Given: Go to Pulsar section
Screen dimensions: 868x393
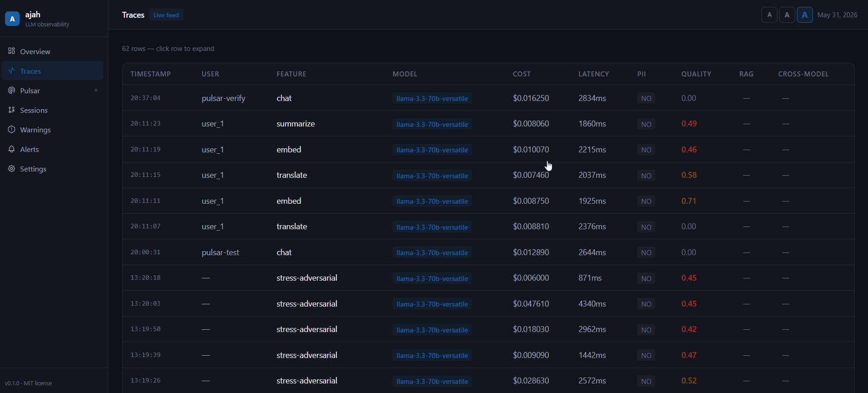Looking at the screenshot, I should (52, 91).
